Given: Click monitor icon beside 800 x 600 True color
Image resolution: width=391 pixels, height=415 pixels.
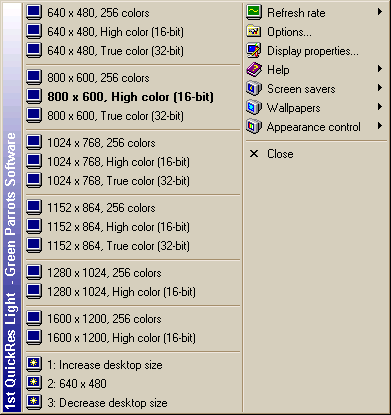Looking at the screenshot, I should [x=34, y=116].
